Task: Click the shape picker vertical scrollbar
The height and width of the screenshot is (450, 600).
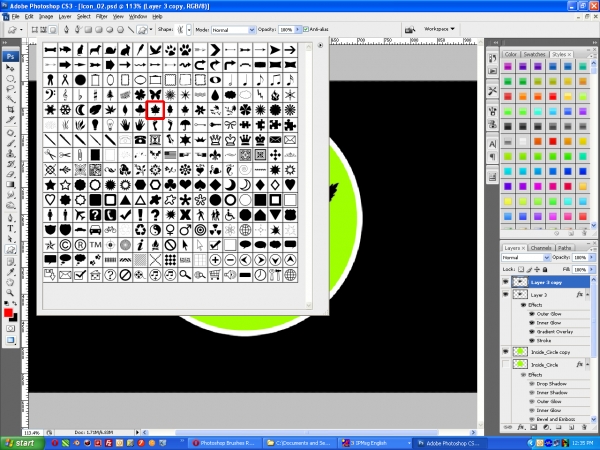Action: coord(308,176)
